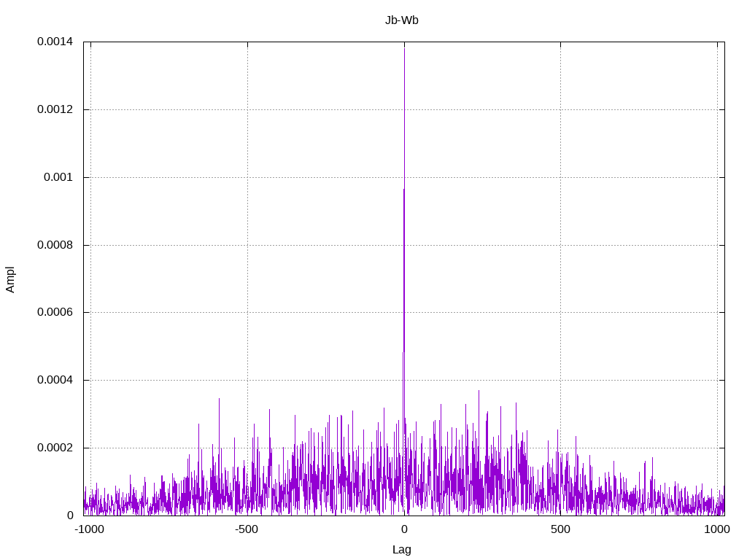Click the tip of the central peak at lag 0
Viewport: 747px width, 560px height.
[404, 49]
